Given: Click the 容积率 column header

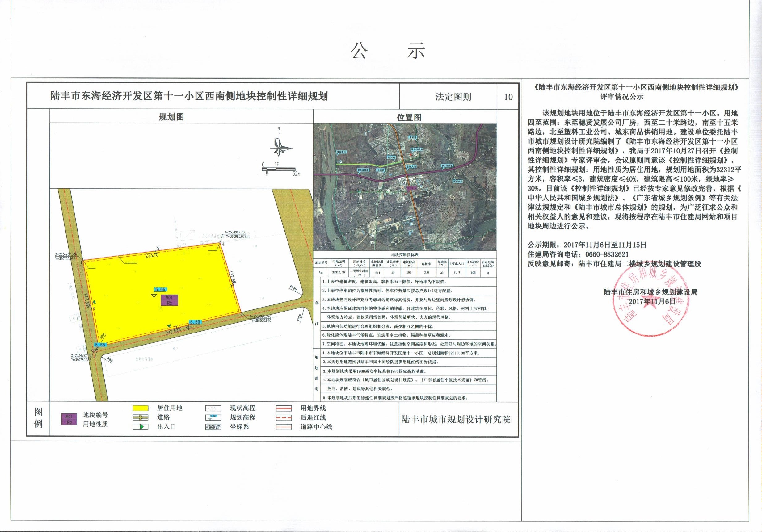Looking at the screenshot, I should click(427, 264).
